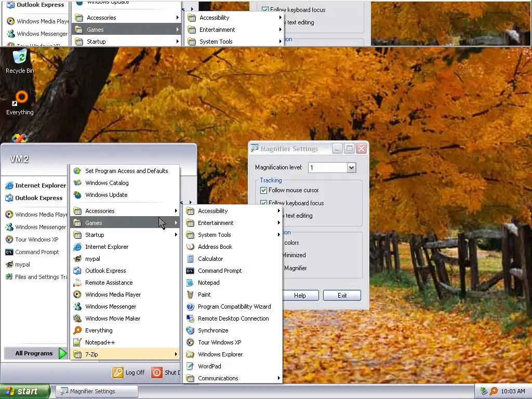The height and width of the screenshot is (399, 532).
Task: Expand the Entertainment submenu in the bottom menu
Action: click(x=233, y=223)
